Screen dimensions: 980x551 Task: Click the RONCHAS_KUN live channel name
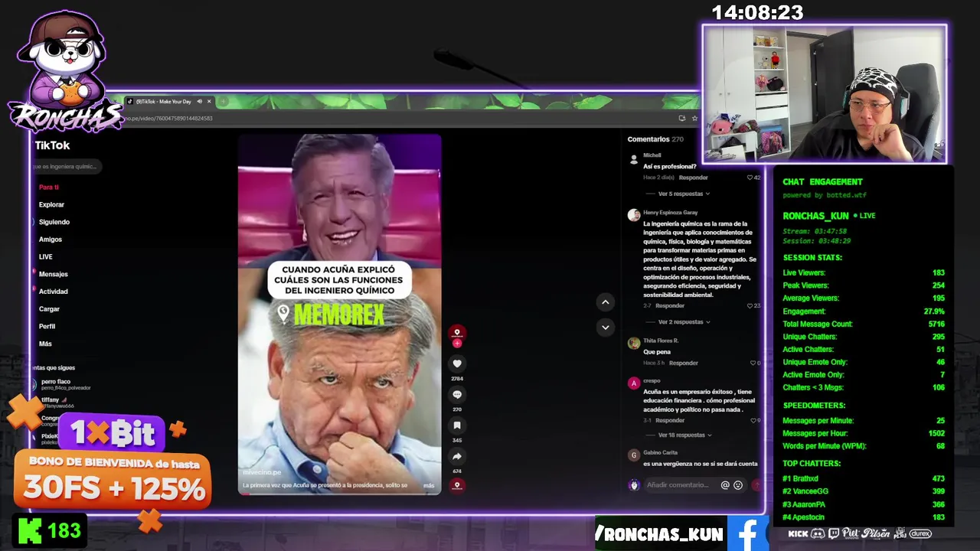(x=815, y=216)
